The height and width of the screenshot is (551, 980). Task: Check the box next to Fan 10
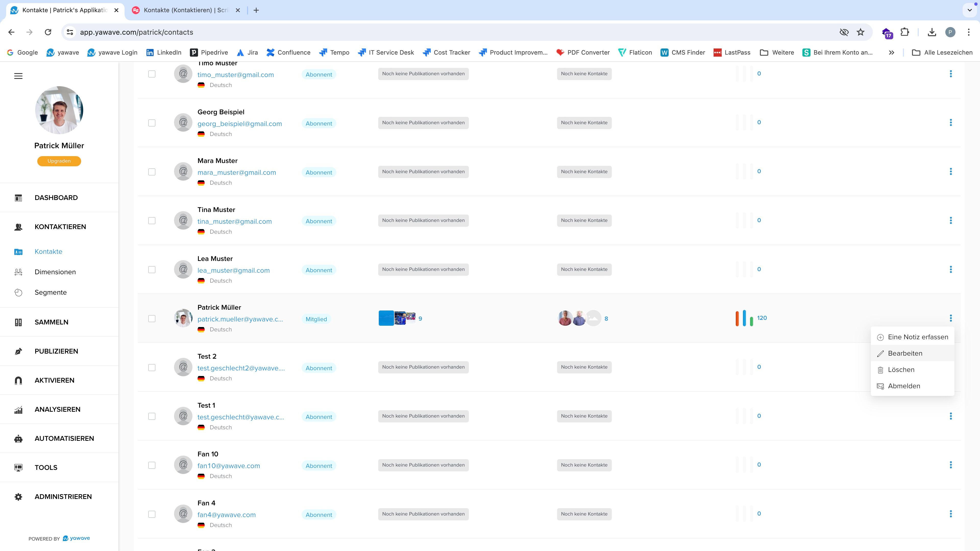152,465
